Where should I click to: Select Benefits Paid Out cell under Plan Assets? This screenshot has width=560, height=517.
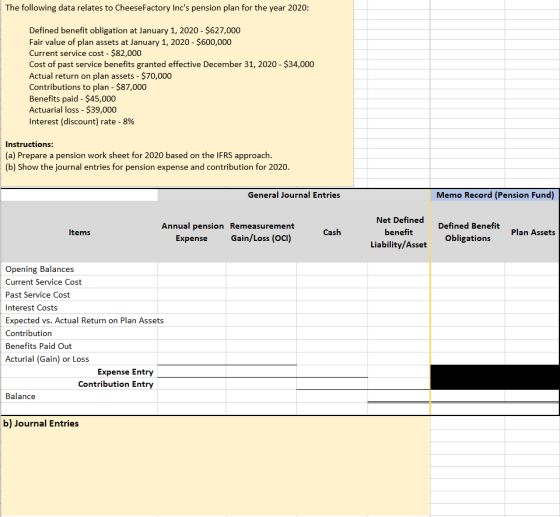pyautogui.click(x=532, y=346)
